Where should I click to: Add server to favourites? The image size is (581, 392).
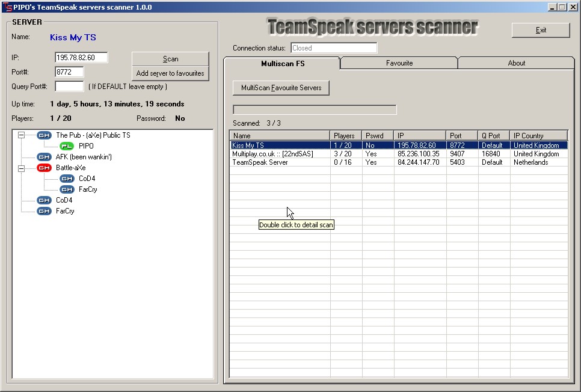pyautogui.click(x=170, y=73)
